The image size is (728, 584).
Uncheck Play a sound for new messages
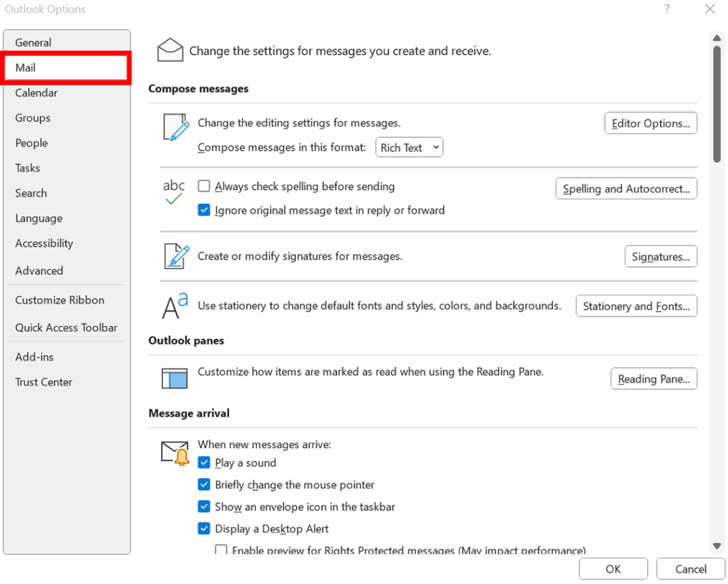[204, 462]
